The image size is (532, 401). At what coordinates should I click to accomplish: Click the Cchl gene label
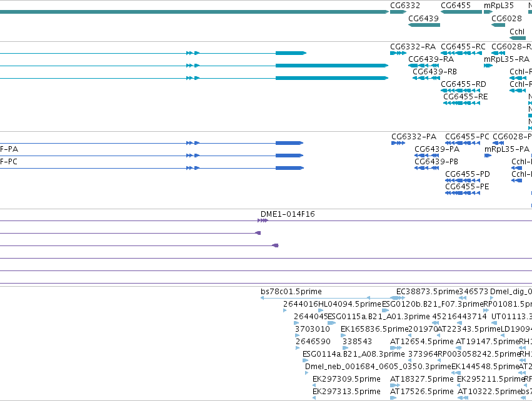point(517,31)
